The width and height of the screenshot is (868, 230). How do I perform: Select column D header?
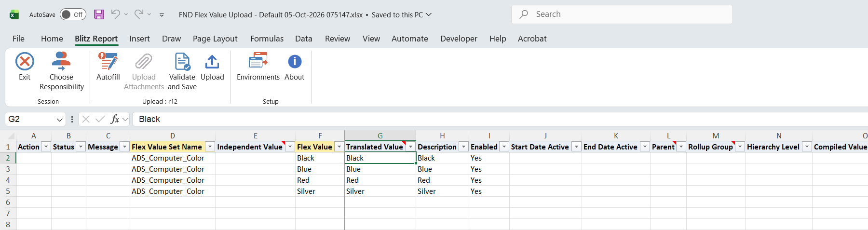coord(173,136)
